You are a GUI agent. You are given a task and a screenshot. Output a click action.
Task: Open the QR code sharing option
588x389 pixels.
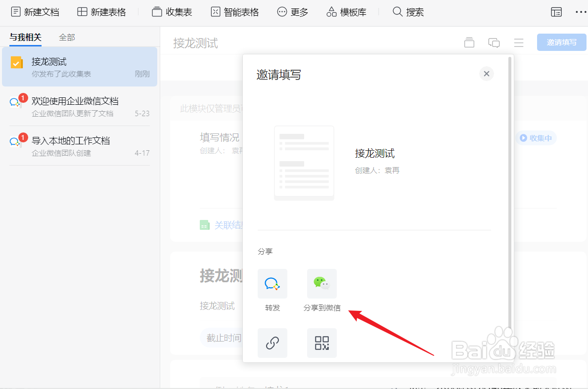pos(321,343)
